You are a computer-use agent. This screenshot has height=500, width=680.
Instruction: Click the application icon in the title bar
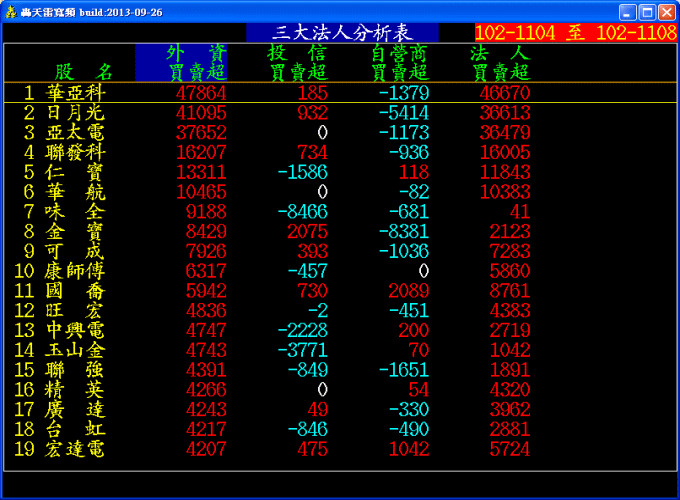11,12
